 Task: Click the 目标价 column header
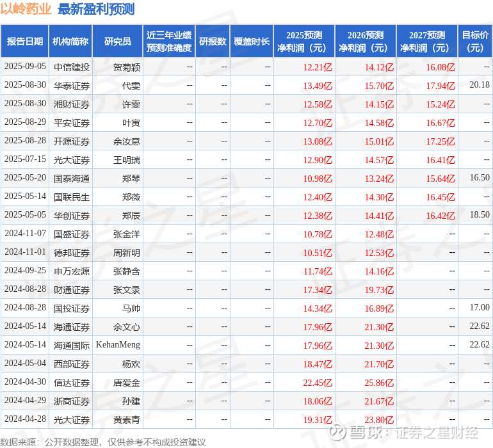pos(475,41)
